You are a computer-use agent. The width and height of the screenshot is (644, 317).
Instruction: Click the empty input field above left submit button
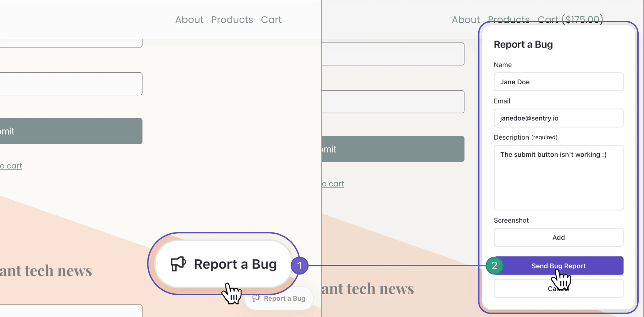click(71, 84)
